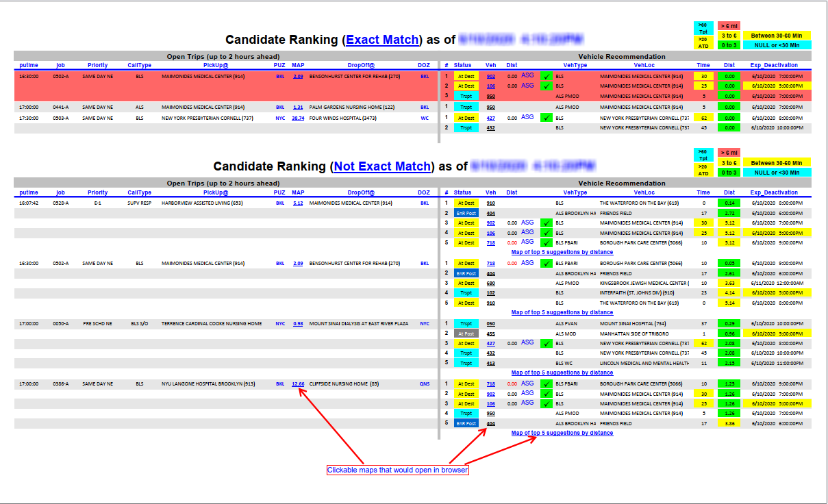Click green checkmark for vehicle 427 in Exact Match
Screen dimensions: 828x504
[x=546, y=118]
